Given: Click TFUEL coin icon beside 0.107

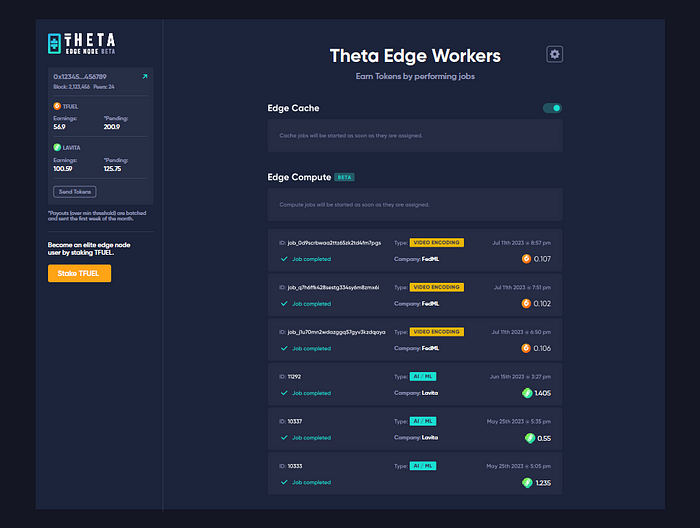Looking at the screenshot, I should coord(526,259).
